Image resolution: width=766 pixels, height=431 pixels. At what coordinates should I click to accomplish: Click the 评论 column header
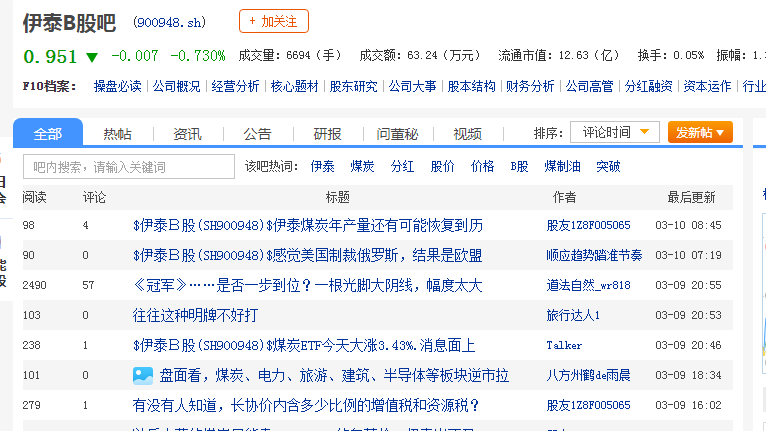coord(94,197)
